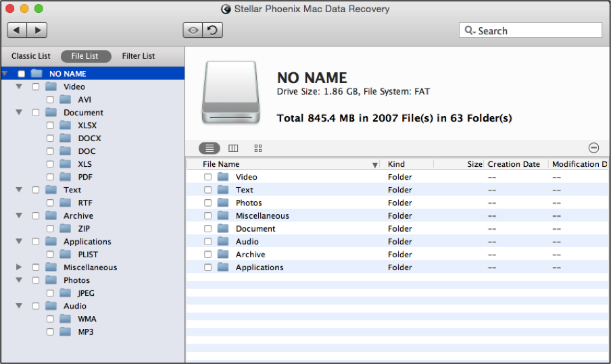Screen dimensions: 611x364
Task: Click the ZIP folder icon in tree
Action: [65, 228]
